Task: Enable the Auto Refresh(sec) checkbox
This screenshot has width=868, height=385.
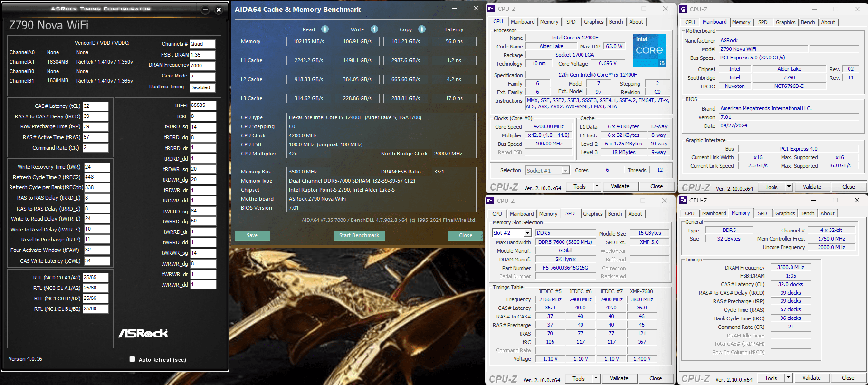Action: pos(132,359)
